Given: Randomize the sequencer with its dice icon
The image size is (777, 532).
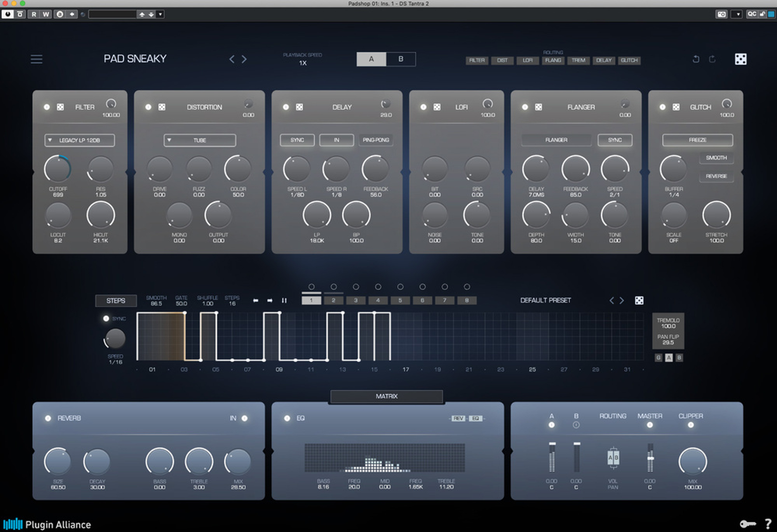Looking at the screenshot, I should tap(639, 300).
